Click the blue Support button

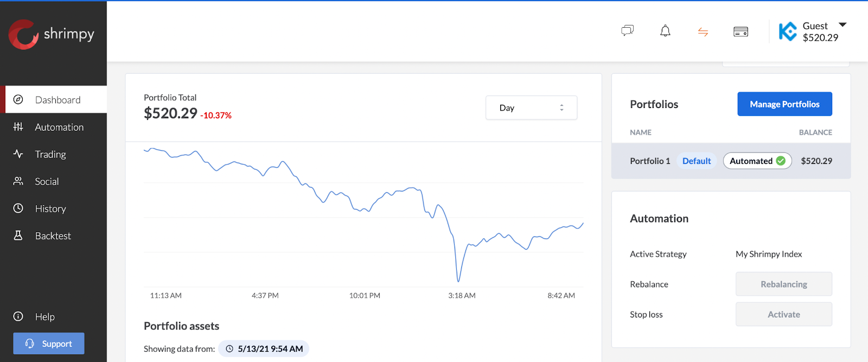[x=49, y=344]
